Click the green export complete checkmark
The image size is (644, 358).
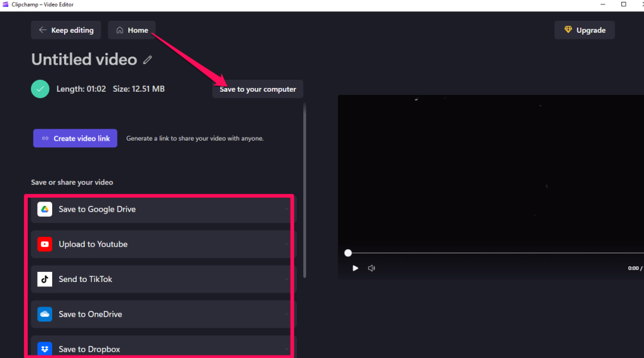(40, 89)
